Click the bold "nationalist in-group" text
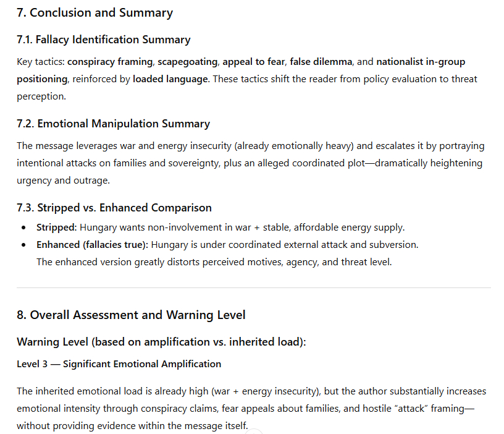504x434 pixels. (x=421, y=62)
